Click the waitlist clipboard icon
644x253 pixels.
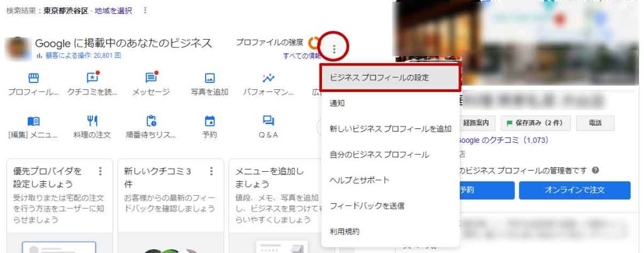[151, 121]
